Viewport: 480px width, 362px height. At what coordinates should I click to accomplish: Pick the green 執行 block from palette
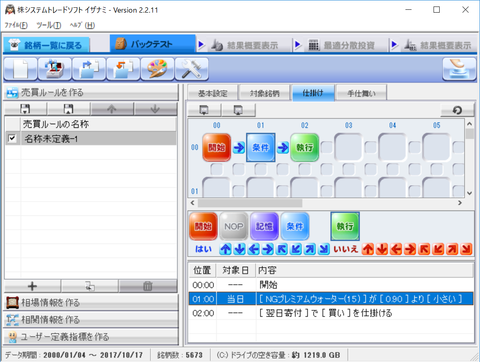point(345,226)
